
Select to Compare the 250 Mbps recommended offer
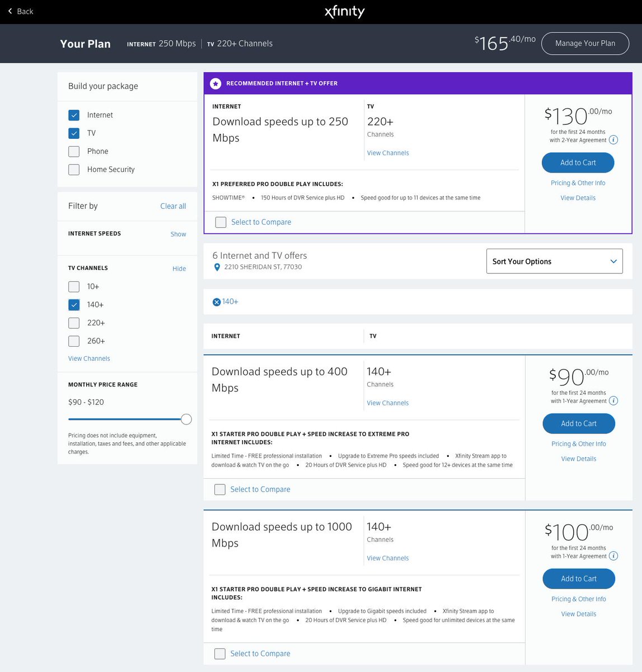pos(221,222)
